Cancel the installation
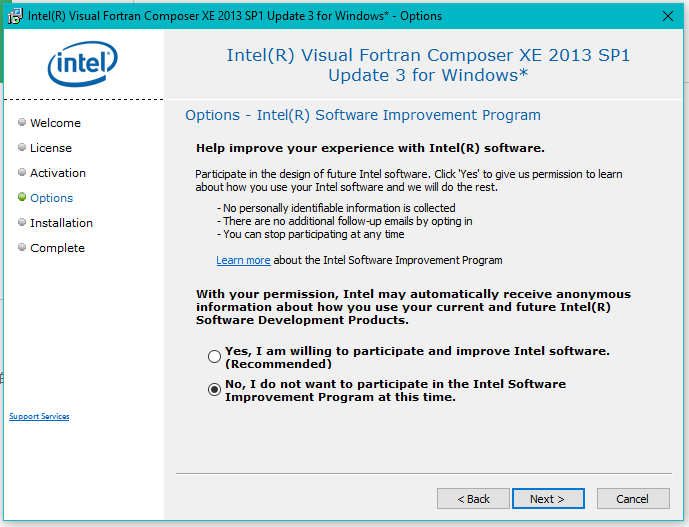The image size is (689, 527). click(x=632, y=498)
